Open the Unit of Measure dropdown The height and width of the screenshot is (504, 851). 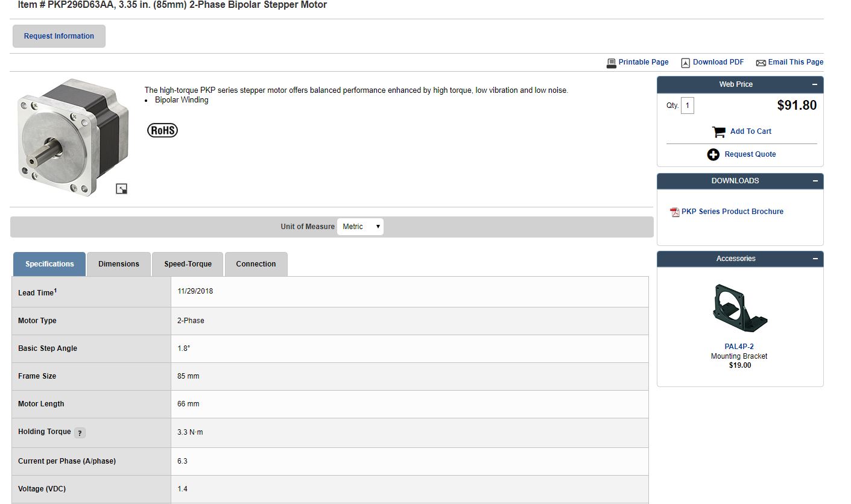(360, 227)
